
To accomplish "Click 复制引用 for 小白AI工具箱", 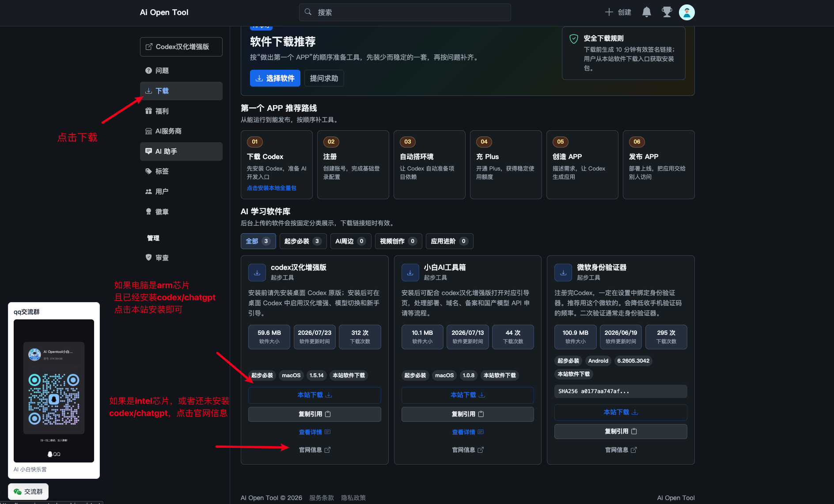I will tap(468, 414).
